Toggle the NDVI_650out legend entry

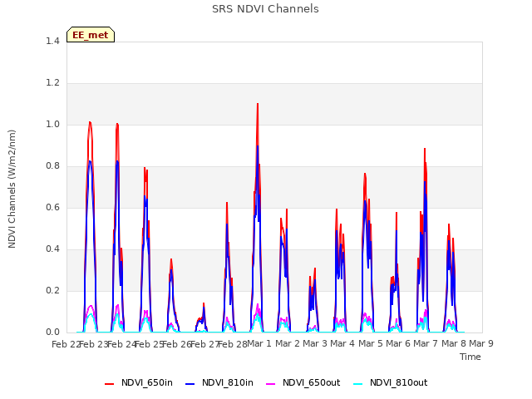(x=303, y=382)
